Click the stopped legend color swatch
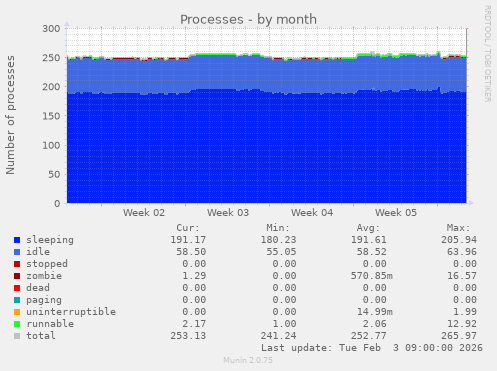497x371 pixels. pyautogui.click(x=17, y=264)
